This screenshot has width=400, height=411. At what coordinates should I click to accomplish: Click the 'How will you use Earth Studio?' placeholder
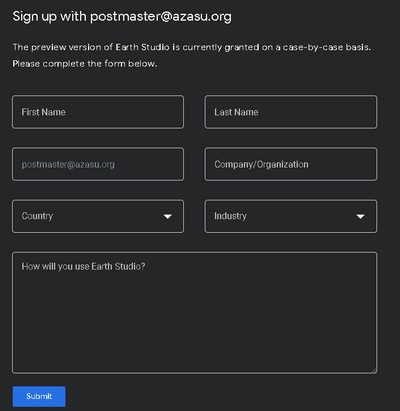[83, 266]
